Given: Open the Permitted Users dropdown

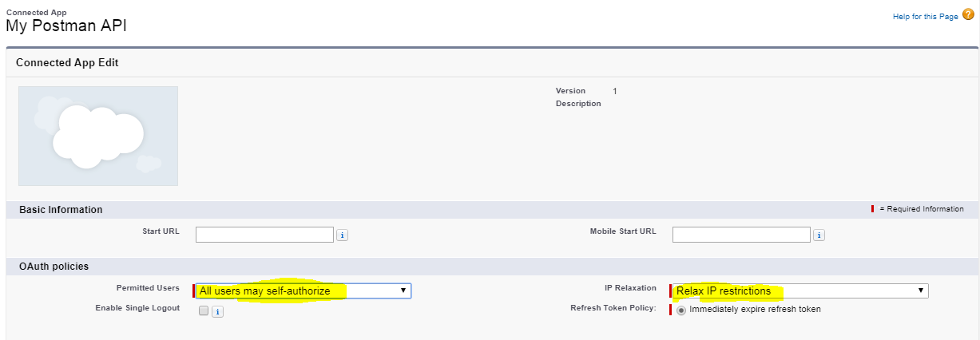Looking at the screenshot, I should click(x=303, y=291).
